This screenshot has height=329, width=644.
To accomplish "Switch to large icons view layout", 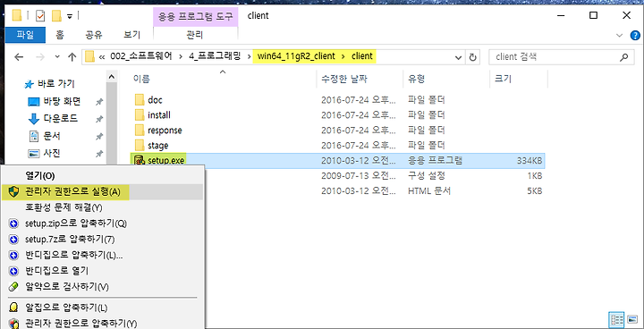I will 631,319.
